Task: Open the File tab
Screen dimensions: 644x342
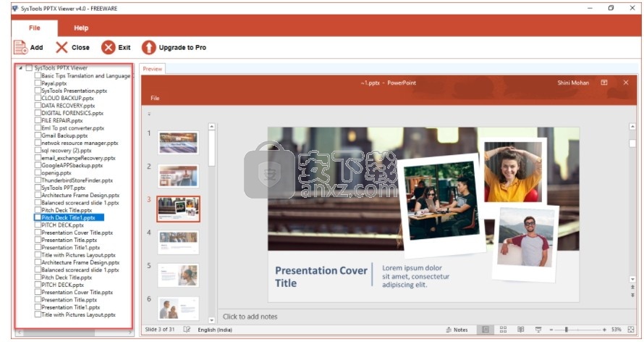Action: [35, 28]
